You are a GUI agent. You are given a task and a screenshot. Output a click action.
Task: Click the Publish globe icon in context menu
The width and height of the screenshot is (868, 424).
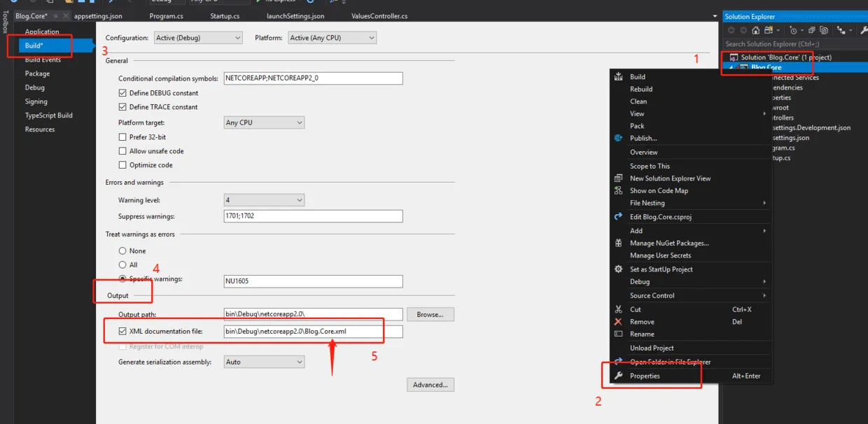(618, 138)
